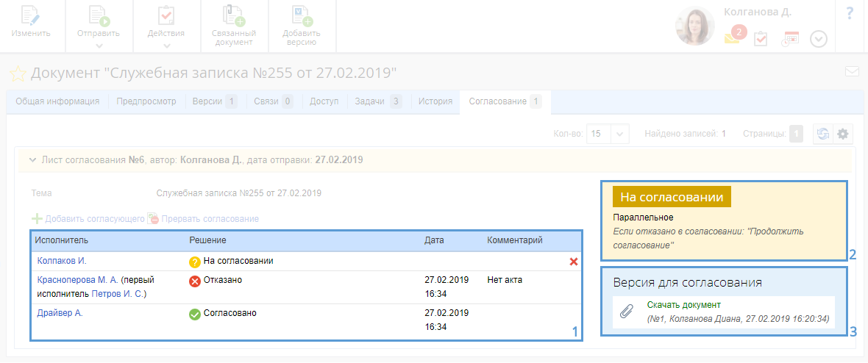Add document to favorites with star
Viewport: 868px width, 363px height.
[x=18, y=73]
